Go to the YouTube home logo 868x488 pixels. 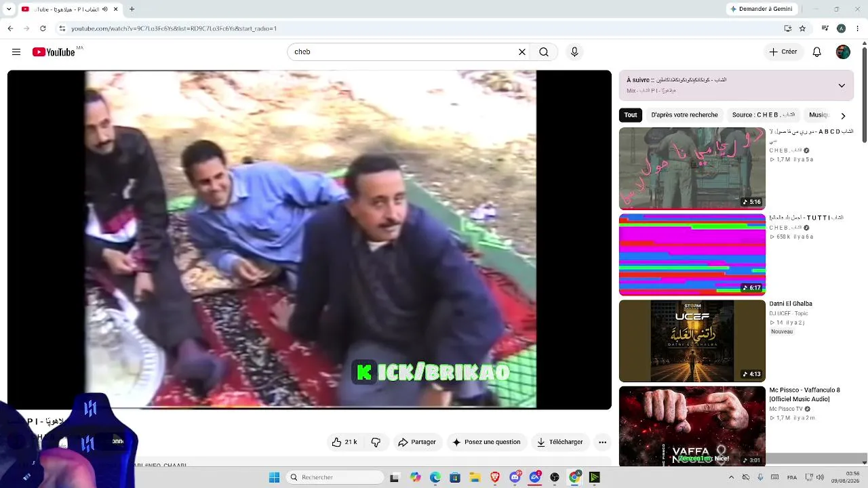[x=54, y=52]
